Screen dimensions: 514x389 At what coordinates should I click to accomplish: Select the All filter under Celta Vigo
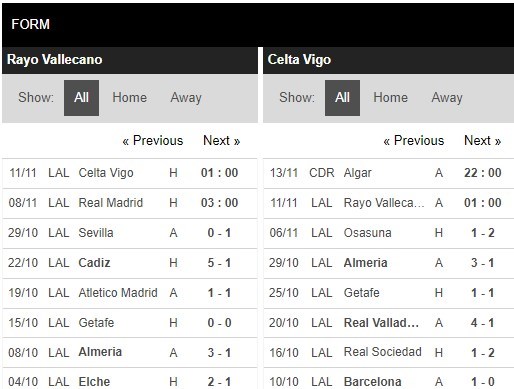342,98
